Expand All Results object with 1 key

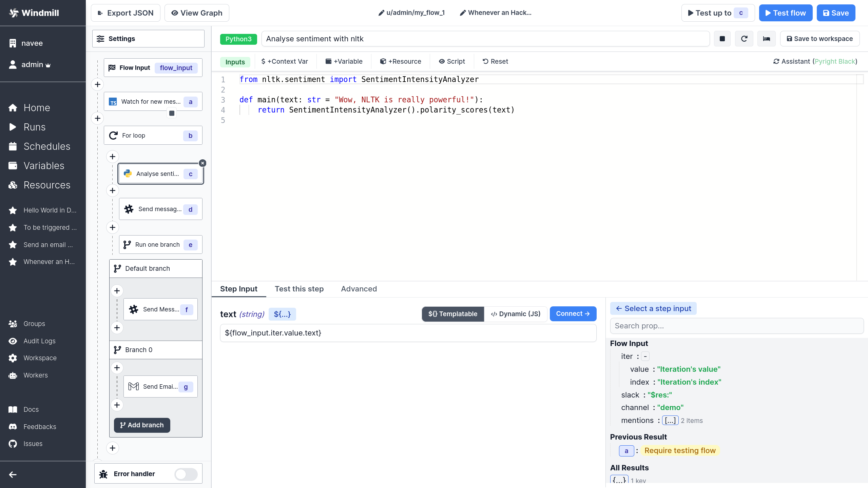[x=619, y=480]
